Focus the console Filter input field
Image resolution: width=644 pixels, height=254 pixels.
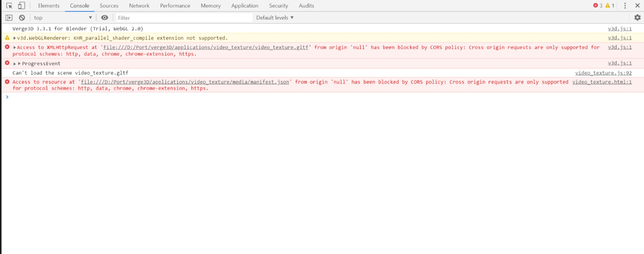(184, 18)
